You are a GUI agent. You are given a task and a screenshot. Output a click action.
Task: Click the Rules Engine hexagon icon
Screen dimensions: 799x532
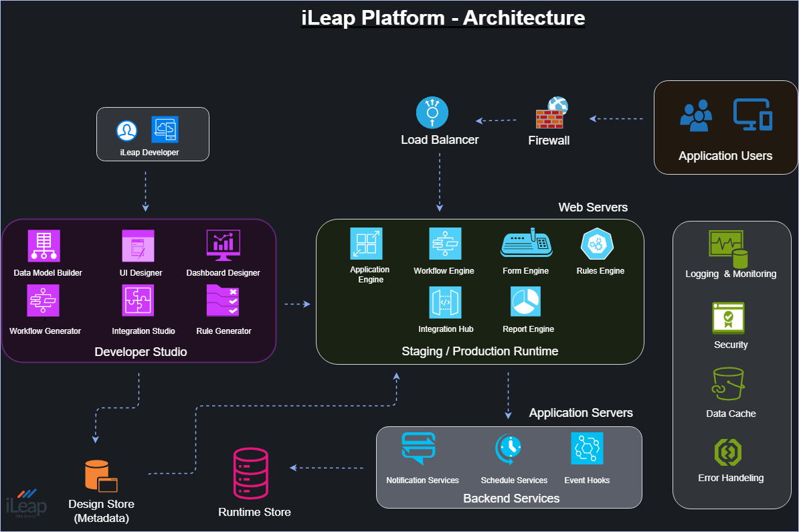(x=597, y=244)
